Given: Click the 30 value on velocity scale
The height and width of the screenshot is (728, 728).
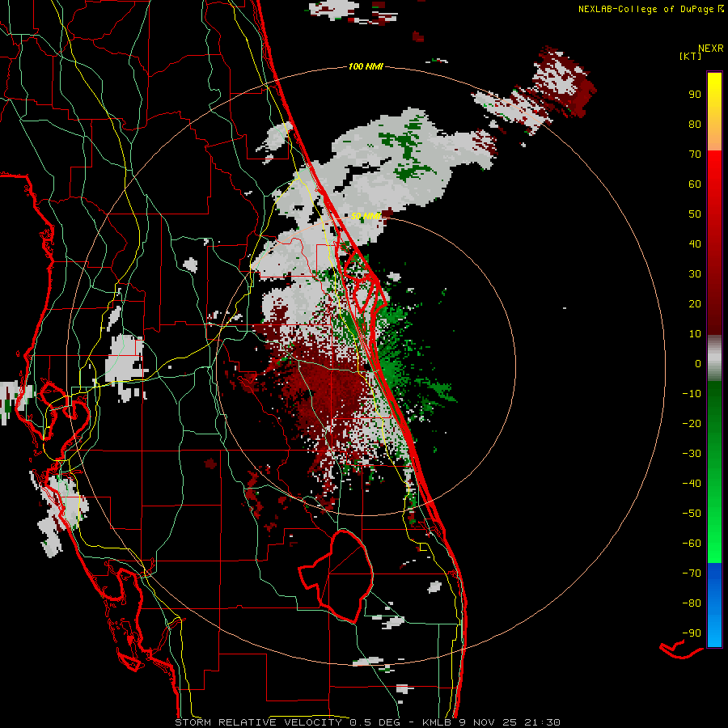Looking at the screenshot, I should pos(695,274).
